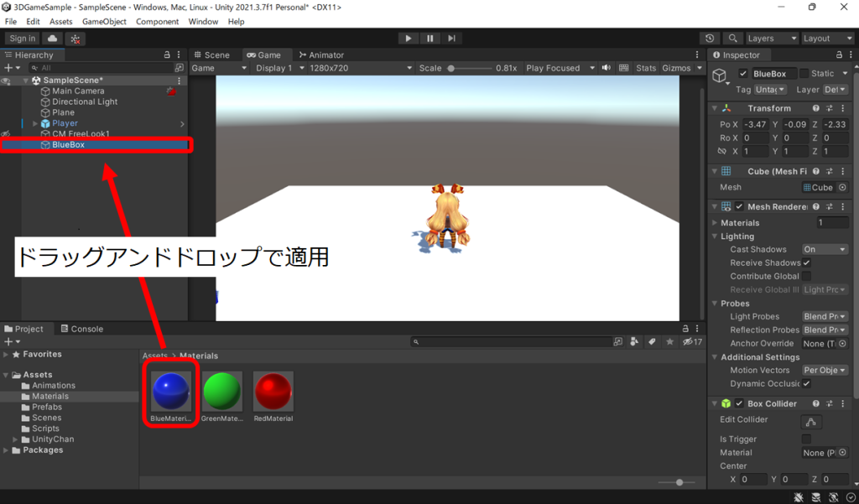The width and height of the screenshot is (859, 504).
Task: Open the Layers dropdown
Action: [x=772, y=39]
